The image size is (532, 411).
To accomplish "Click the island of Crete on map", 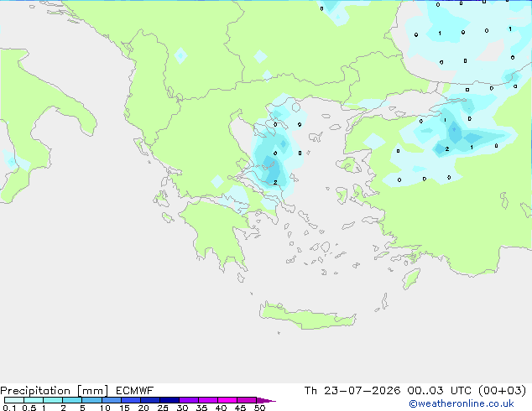I will click(307, 316).
